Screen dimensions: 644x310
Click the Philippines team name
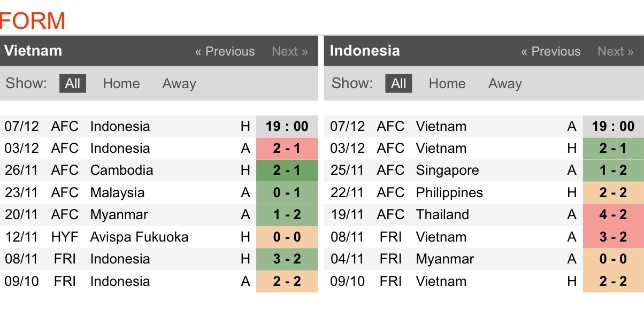coord(449,192)
